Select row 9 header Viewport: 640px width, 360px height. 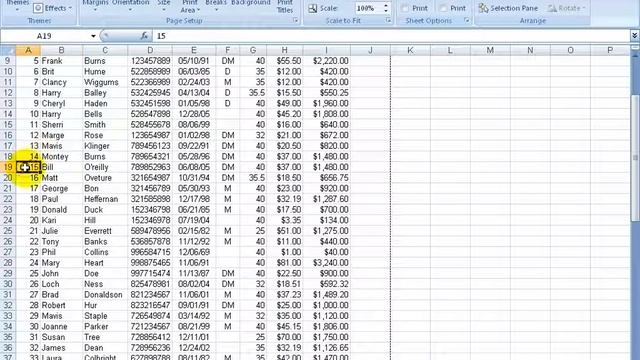[8, 61]
